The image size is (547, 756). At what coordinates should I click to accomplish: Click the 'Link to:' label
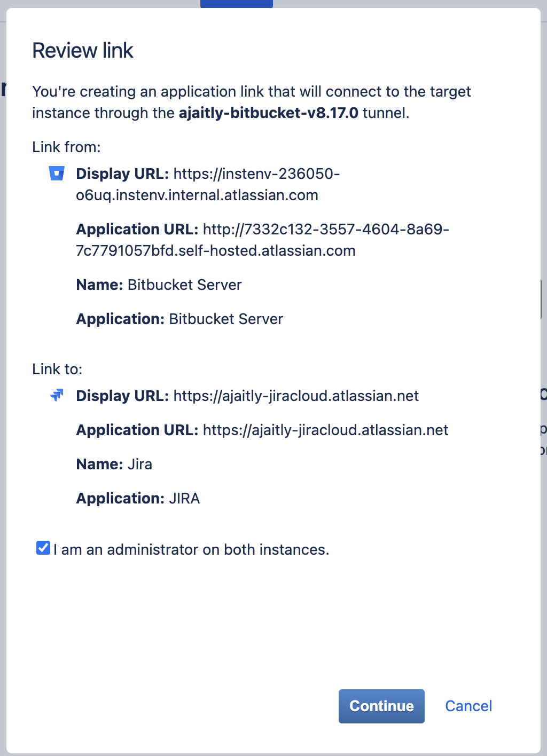[x=57, y=369]
